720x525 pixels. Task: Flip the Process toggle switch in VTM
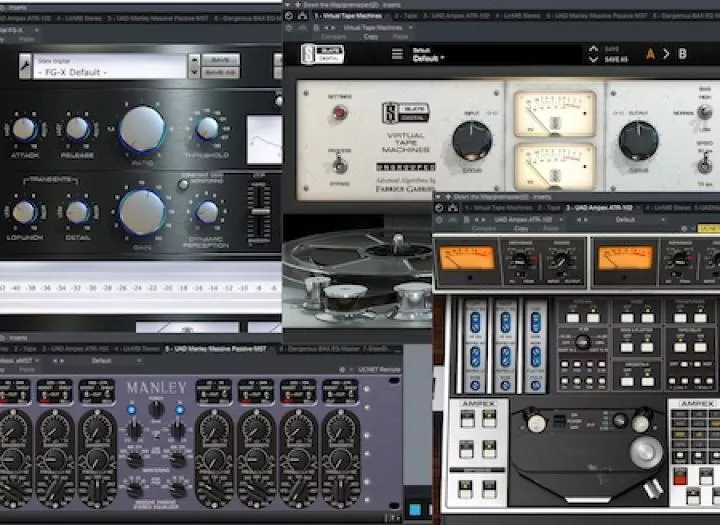point(339,166)
